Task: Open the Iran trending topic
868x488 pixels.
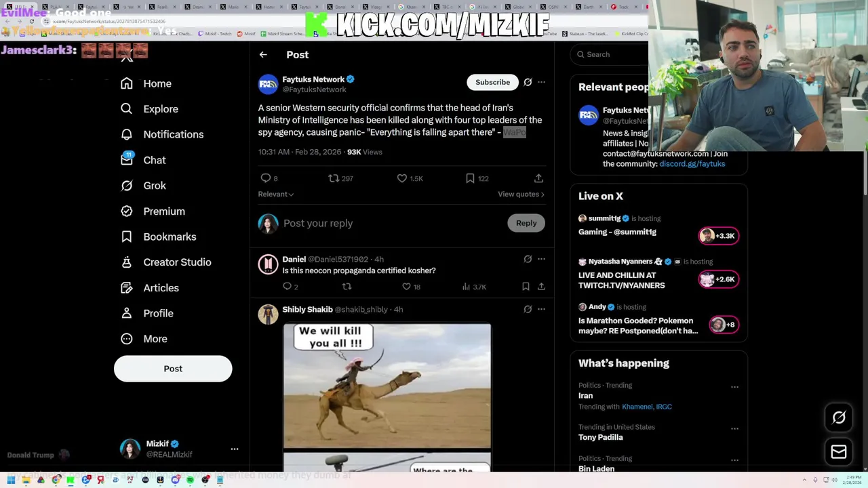Action: pos(585,396)
